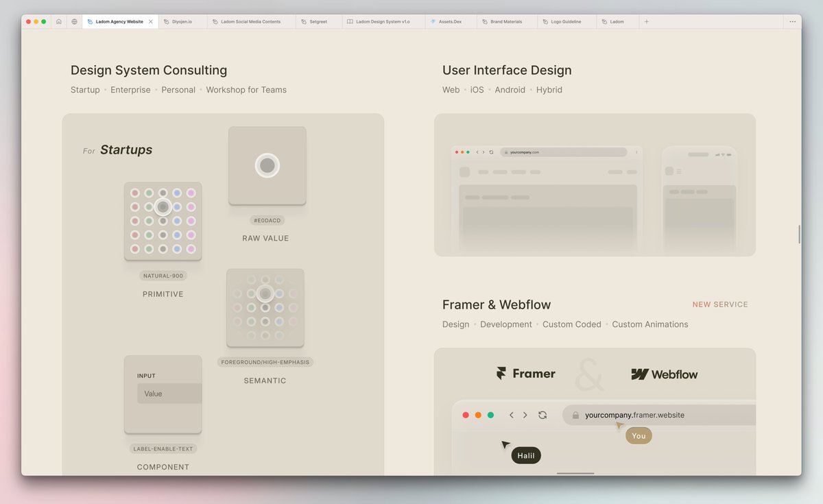The image size is (823, 504).
Task: Switch to Ladom Social Media Contents tab
Action: [x=251, y=21]
